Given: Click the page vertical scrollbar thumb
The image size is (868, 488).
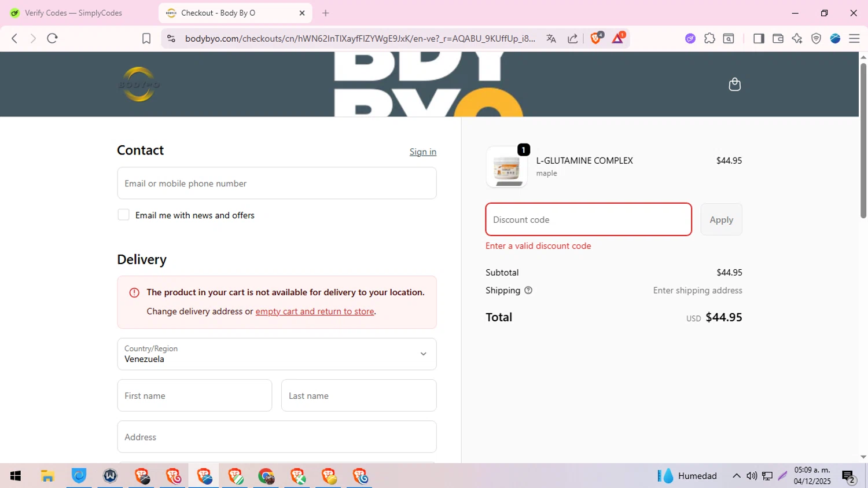Looking at the screenshot, I should (863, 141).
